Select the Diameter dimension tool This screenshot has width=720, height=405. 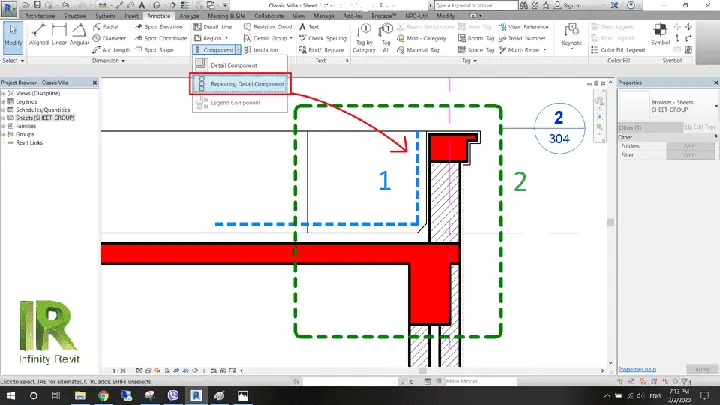109,39
